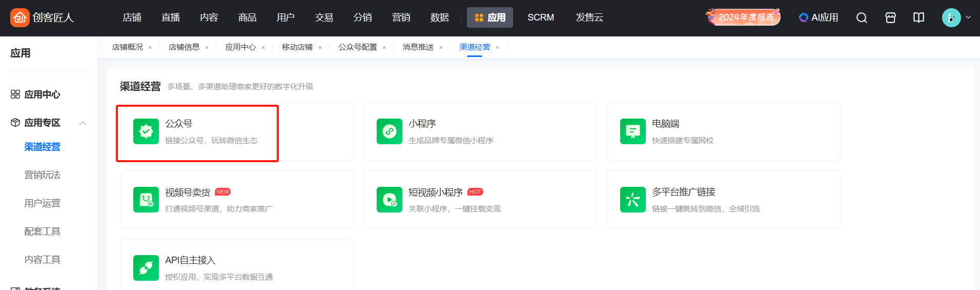Open the search magnifier in top bar
This screenshot has height=290, width=980.
(x=862, y=18)
